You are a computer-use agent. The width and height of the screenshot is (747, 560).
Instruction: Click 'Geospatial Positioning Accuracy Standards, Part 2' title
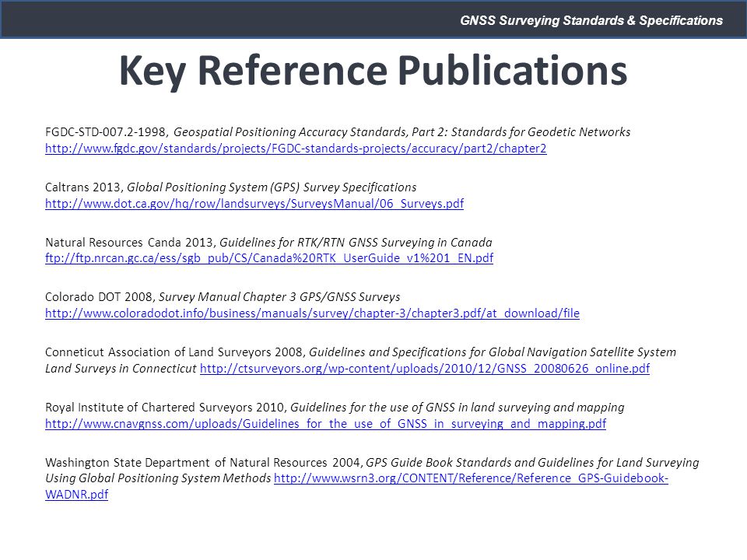pos(402,132)
